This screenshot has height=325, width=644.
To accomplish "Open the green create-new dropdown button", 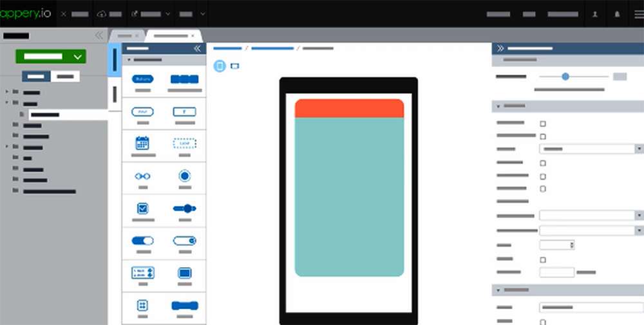I will (51, 57).
